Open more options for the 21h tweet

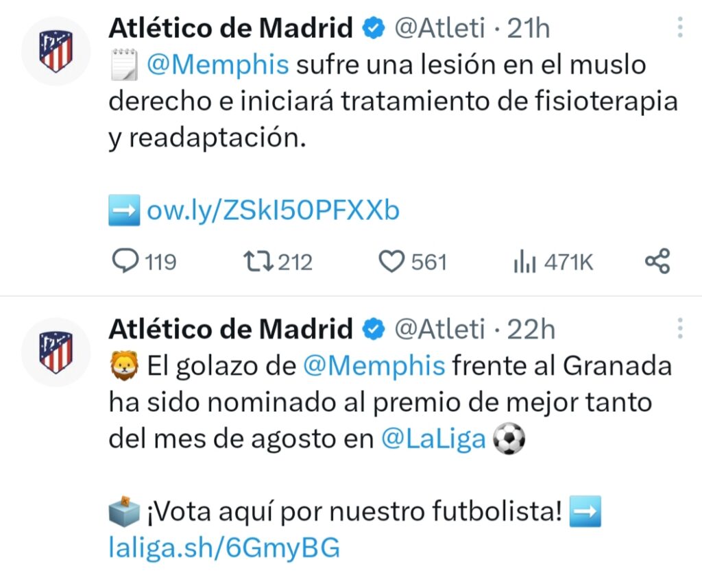coord(679,27)
